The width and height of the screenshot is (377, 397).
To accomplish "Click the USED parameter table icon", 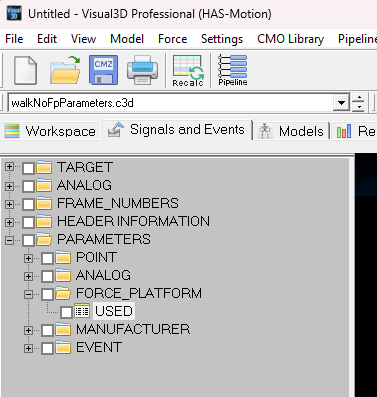I will pos(82,311).
